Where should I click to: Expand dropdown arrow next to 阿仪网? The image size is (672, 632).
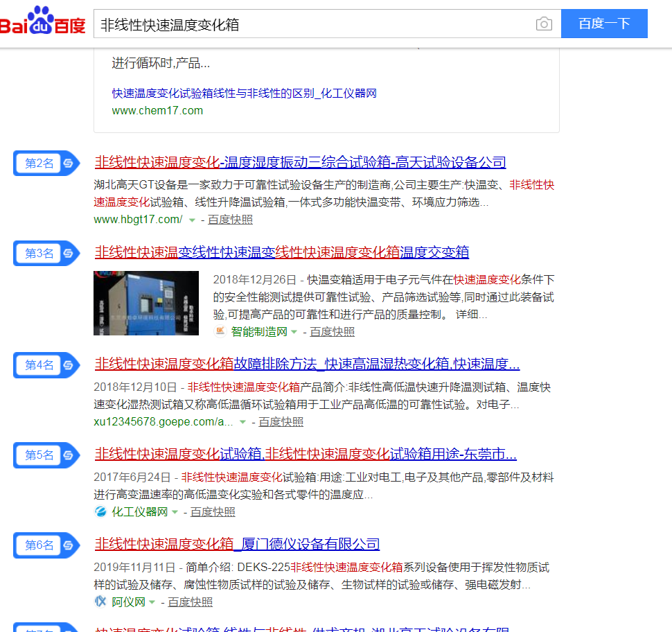tap(152, 603)
